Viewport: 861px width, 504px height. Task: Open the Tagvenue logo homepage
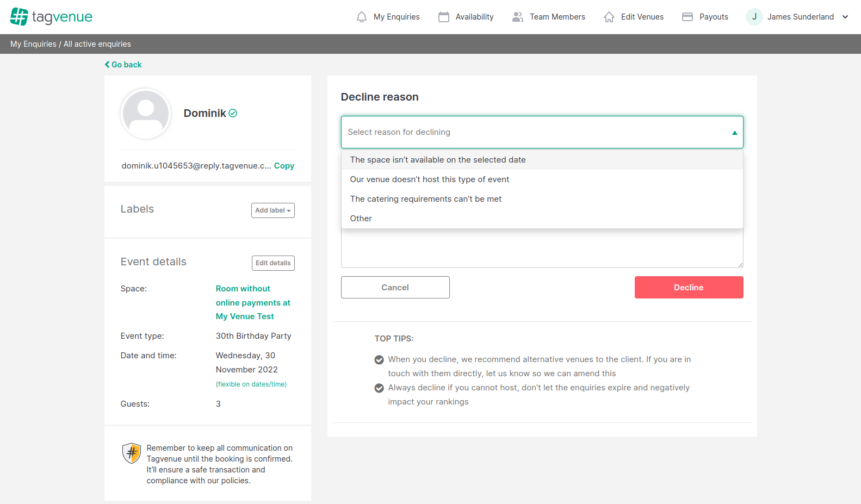pos(51,17)
